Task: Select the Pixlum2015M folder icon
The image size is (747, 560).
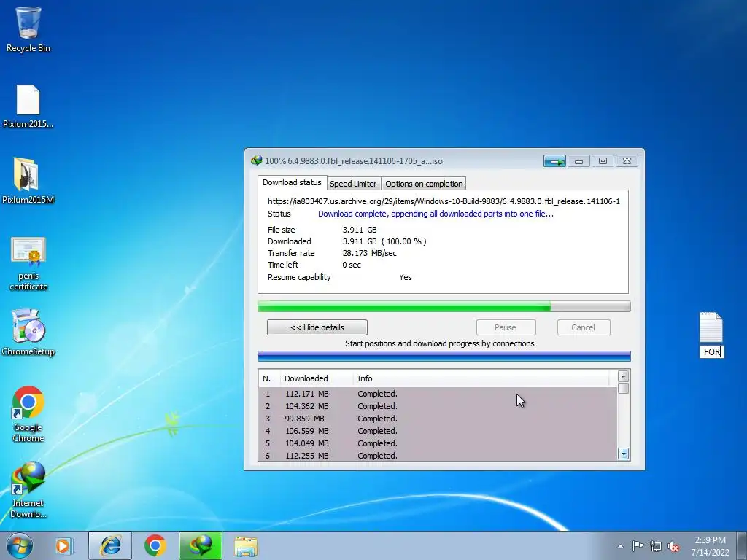Action: [x=28, y=181]
